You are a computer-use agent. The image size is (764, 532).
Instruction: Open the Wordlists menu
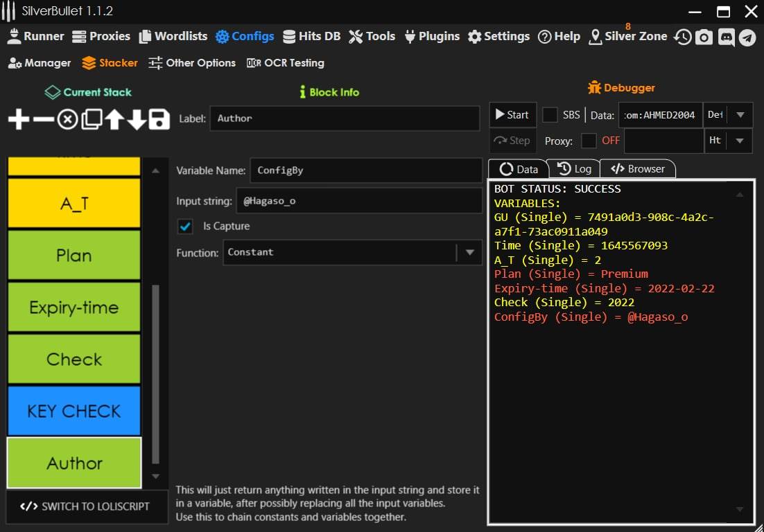coord(173,37)
